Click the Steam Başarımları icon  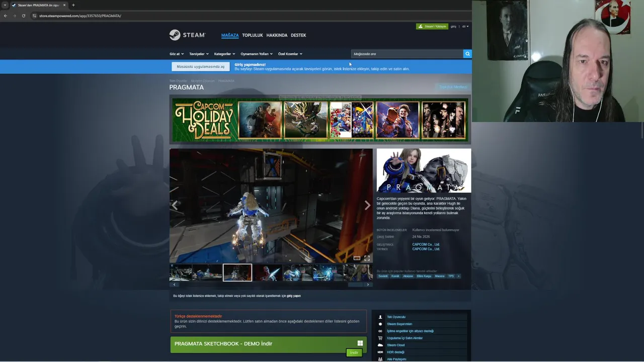coord(380,324)
